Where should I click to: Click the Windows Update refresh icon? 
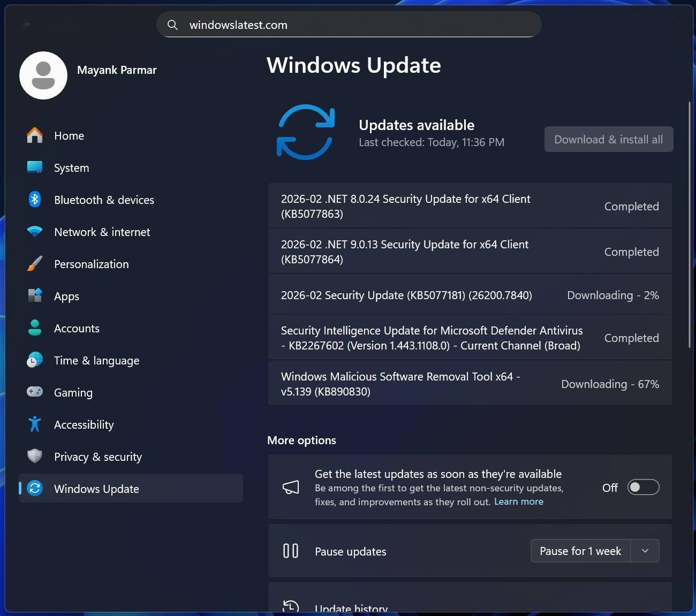(34, 488)
